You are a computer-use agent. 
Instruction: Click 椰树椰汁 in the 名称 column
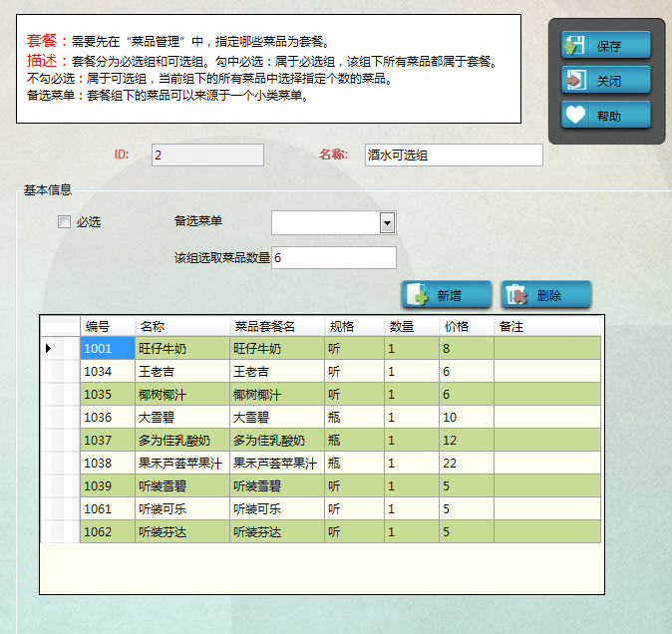click(x=182, y=394)
